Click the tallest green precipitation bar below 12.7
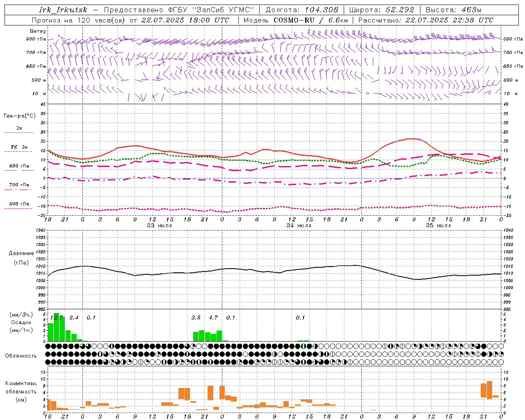 pyautogui.click(x=57, y=327)
